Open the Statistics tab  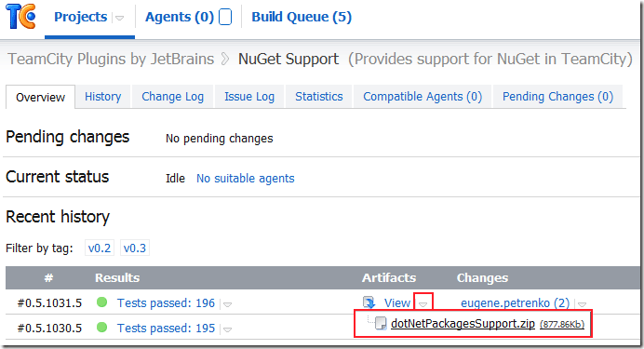pos(319,97)
